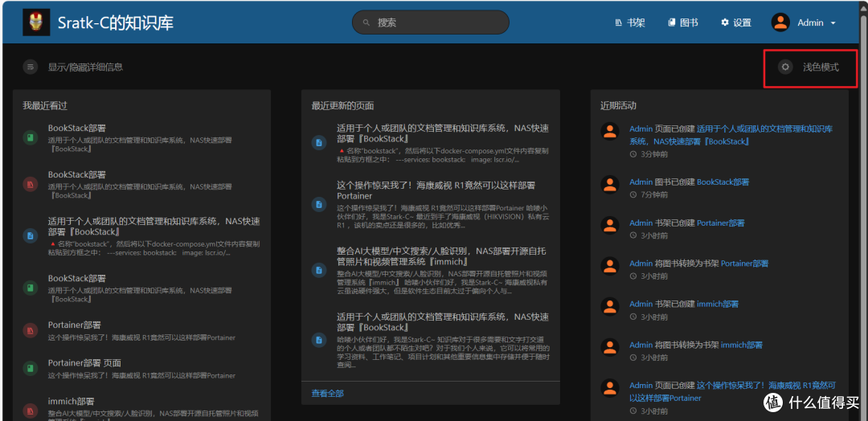This screenshot has width=868, height=421.
Task: Click Admin in the 书架已创建 Portainer部署 activity
Action: (641, 223)
